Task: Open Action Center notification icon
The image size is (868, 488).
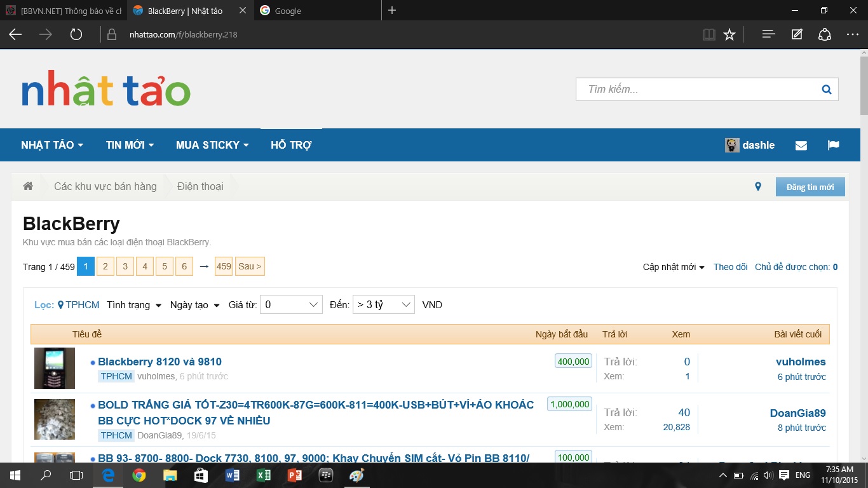Action: point(784,475)
